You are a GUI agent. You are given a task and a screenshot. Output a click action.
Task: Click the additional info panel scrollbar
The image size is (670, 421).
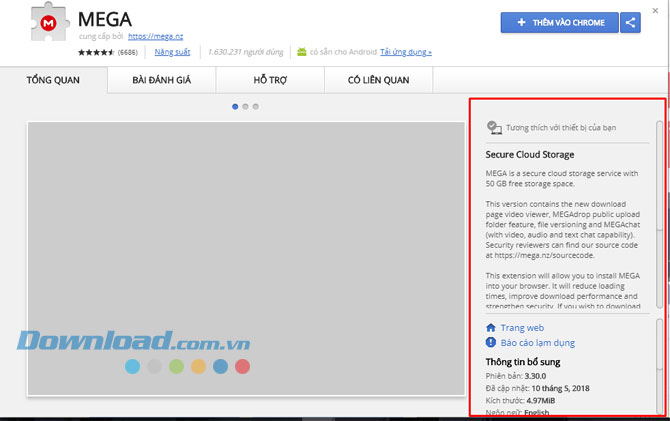click(x=659, y=365)
